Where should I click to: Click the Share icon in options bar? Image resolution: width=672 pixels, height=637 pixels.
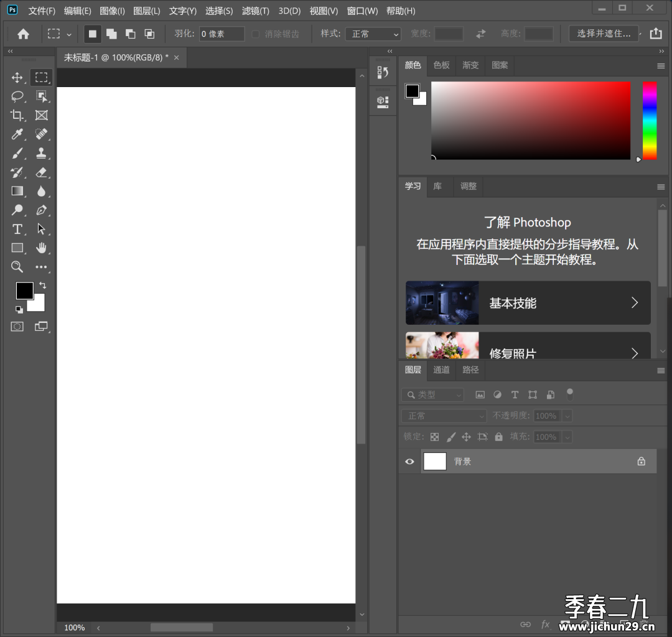[656, 34]
